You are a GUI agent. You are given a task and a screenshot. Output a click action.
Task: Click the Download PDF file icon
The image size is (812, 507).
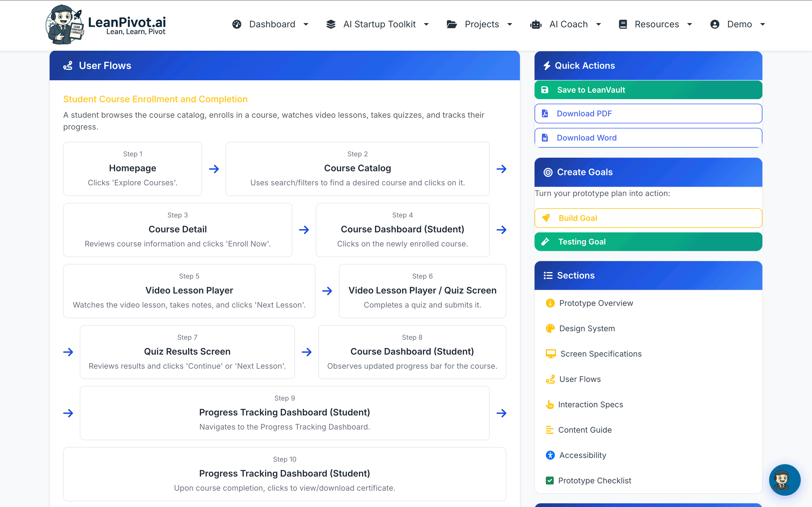point(545,113)
